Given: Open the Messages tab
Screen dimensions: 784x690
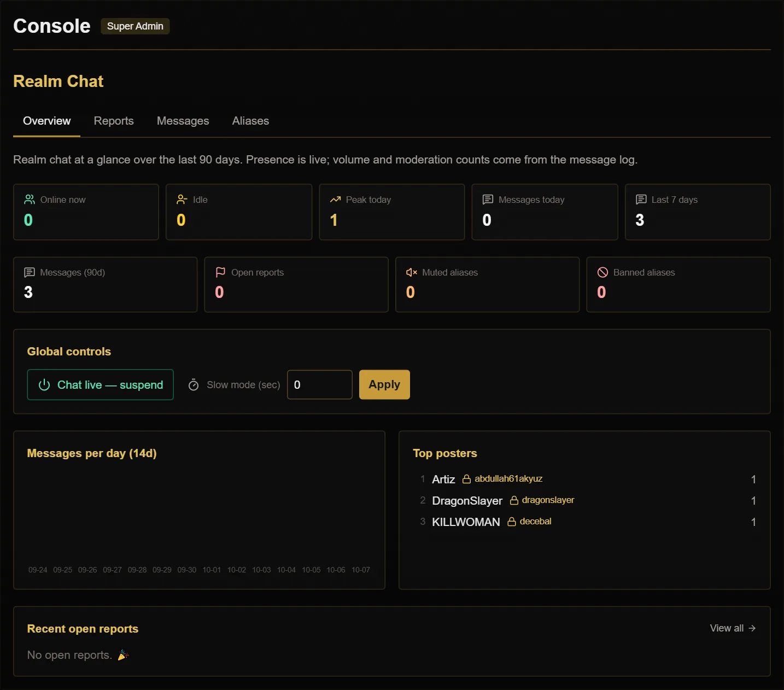Looking at the screenshot, I should [x=183, y=121].
